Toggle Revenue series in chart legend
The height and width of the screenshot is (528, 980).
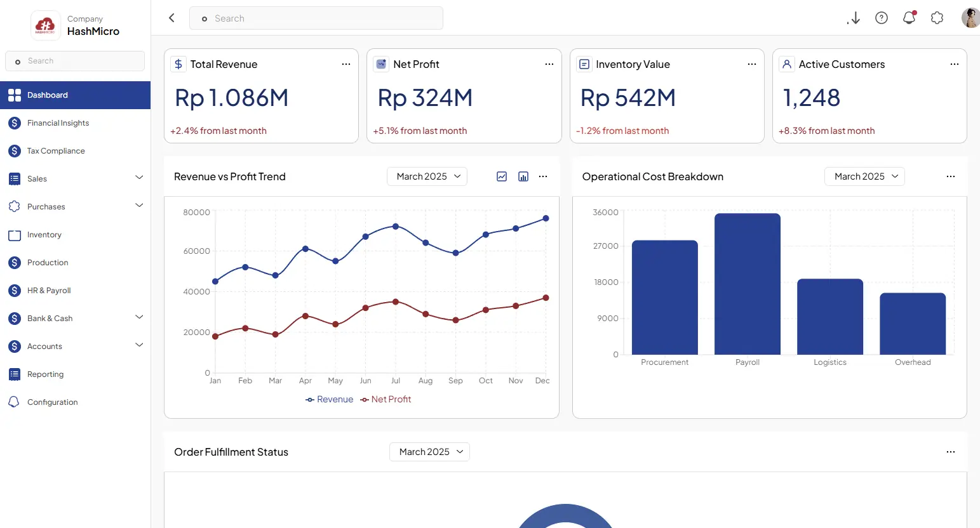[330, 399]
